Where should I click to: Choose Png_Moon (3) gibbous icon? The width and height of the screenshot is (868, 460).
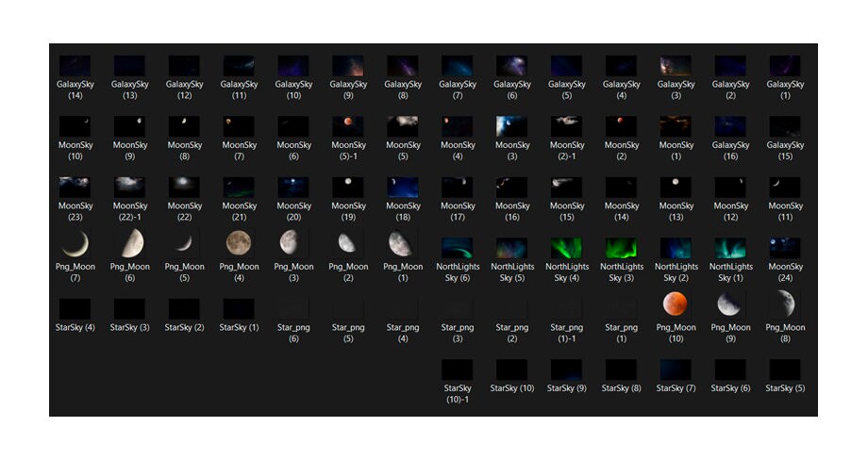tap(290, 242)
